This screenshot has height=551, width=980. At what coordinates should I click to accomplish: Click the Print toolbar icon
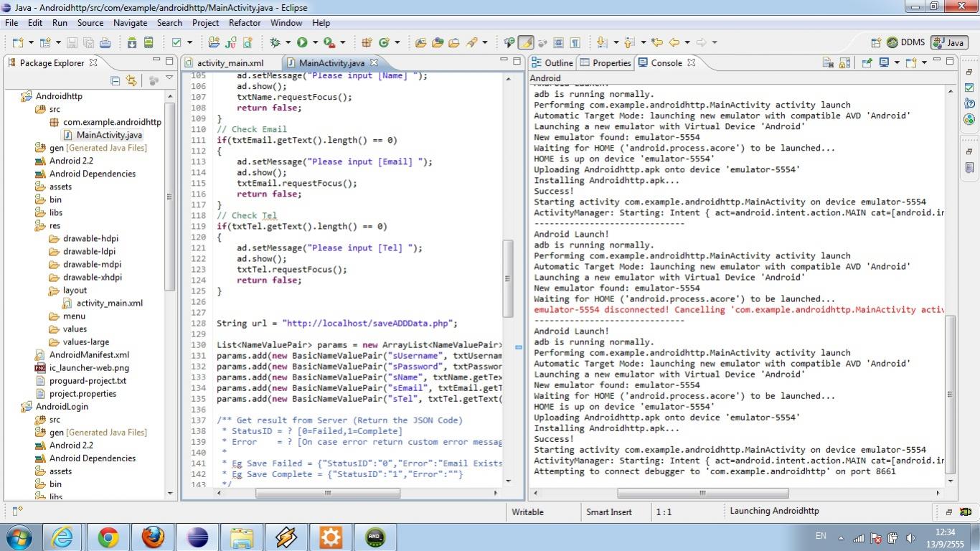tap(105, 42)
